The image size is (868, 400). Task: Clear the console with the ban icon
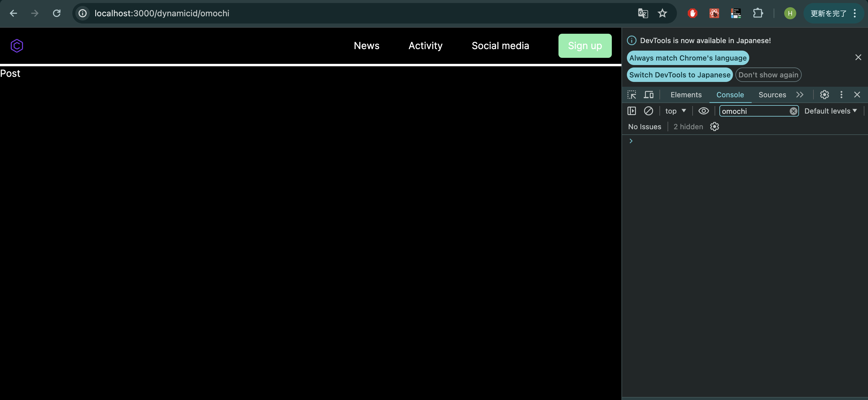point(648,111)
